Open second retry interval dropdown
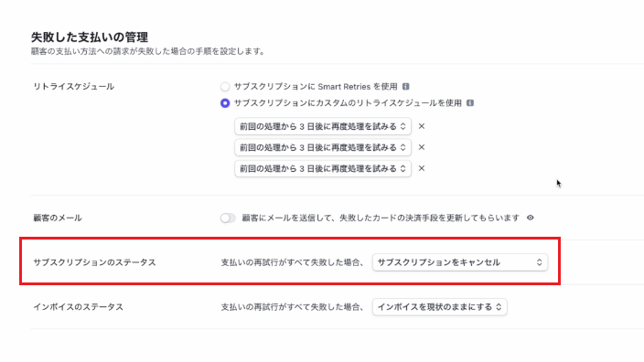 click(323, 147)
